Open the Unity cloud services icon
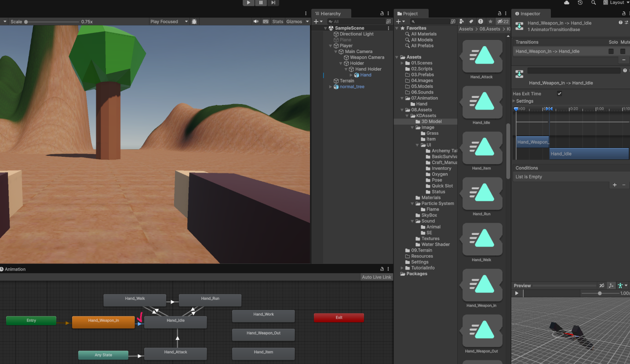Image resolution: width=630 pixels, height=364 pixels. pos(567,3)
